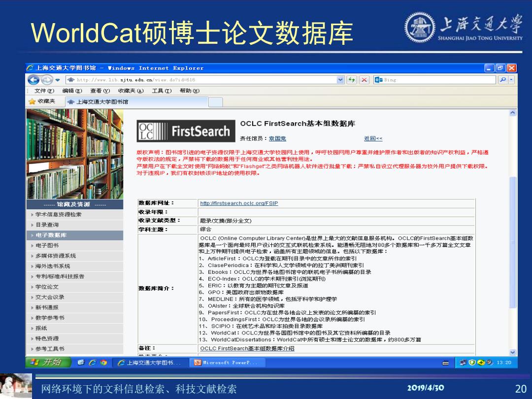Open the 文件(F) menu

tap(44, 91)
